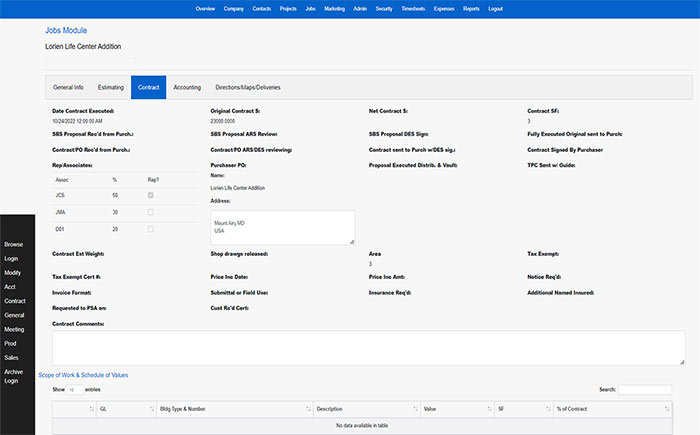This screenshot has height=435, width=700.
Task: Click Logout in the top navigation
Action: (495, 8)
